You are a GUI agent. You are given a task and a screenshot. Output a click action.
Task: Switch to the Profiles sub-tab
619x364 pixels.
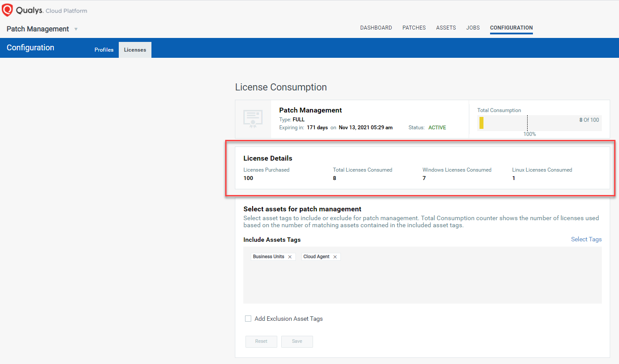[104, 50]
